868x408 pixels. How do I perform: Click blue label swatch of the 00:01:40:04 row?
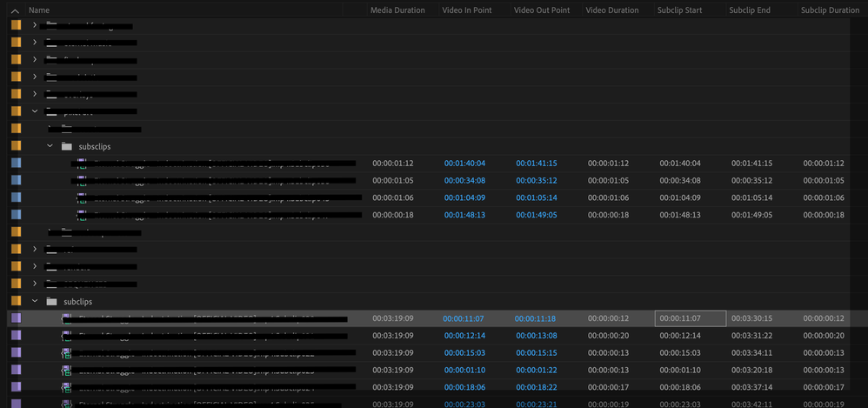(x=16, y=163)
